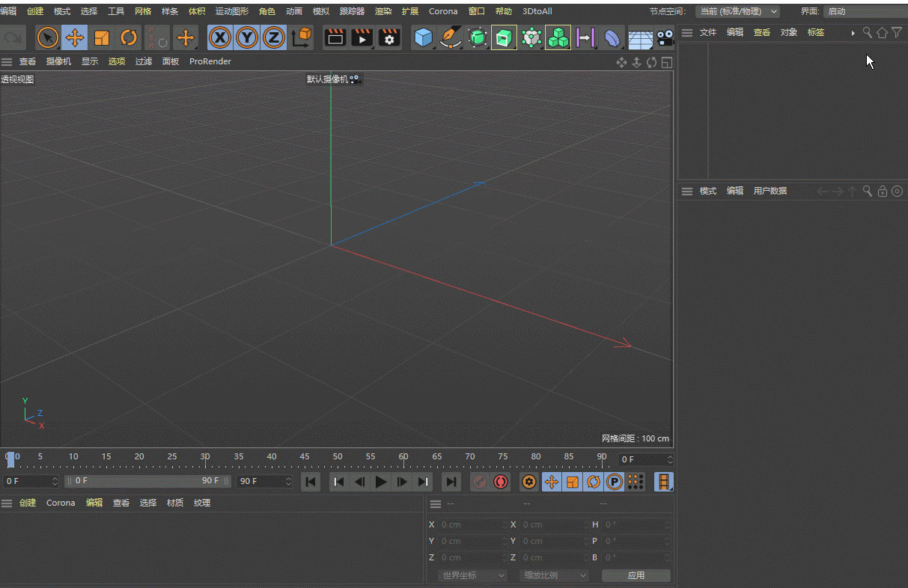Click Object Manager filter funnel icon
The width and height of the screenshot is (908, 588).
897,32
